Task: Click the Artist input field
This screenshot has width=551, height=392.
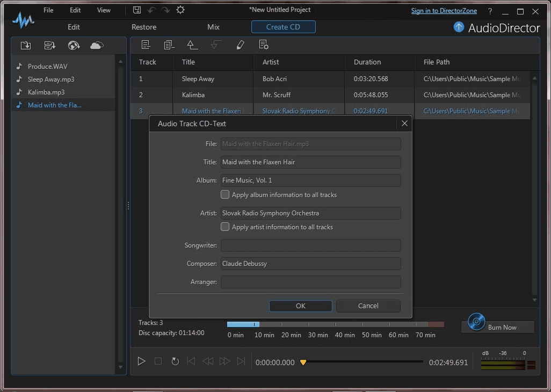Action: [x=310, y=213]
